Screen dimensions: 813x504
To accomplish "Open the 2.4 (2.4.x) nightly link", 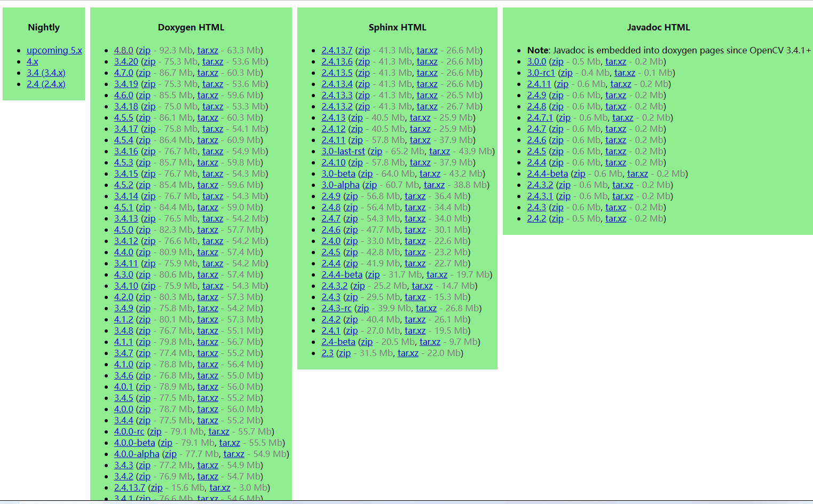I will coord(46,84).
